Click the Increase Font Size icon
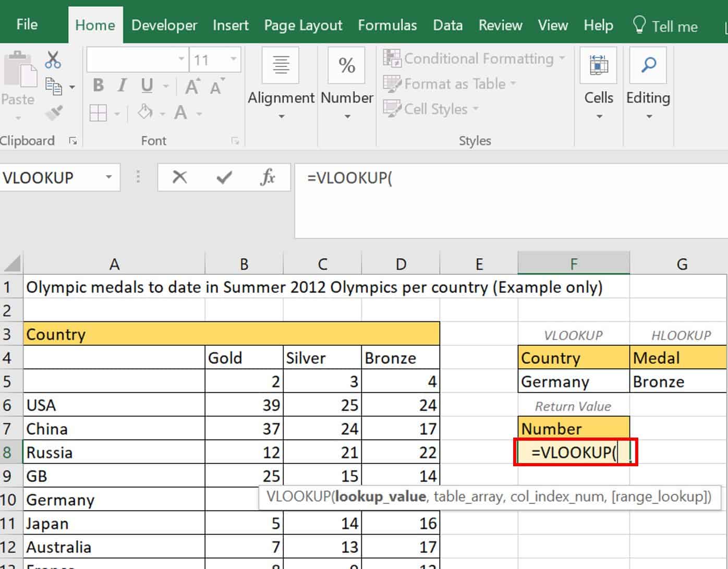Image resolution: width=728 pixels, height=569 pixels. click(192, 86)
